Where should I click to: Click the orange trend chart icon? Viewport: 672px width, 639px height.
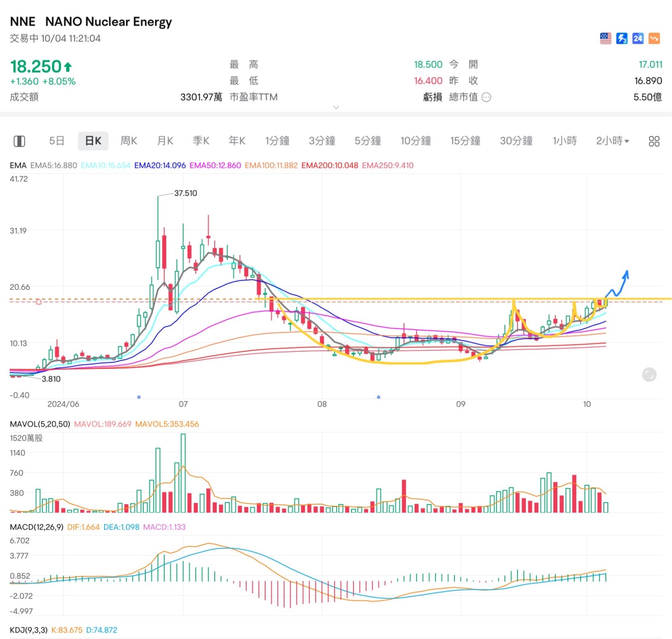point(654,39)
